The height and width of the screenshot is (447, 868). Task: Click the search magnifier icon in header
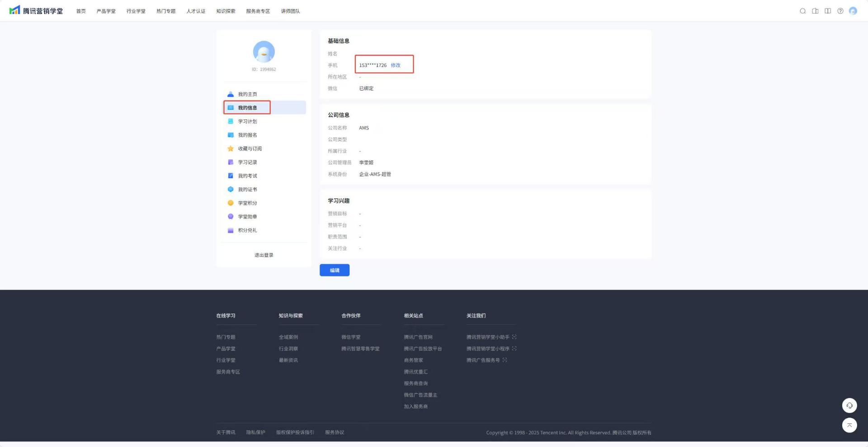802,11
